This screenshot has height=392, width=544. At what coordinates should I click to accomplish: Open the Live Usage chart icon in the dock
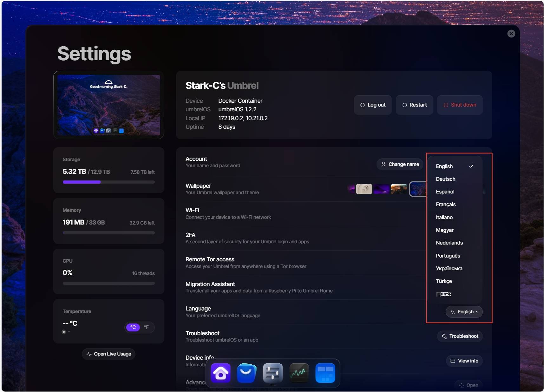[299, 373]
